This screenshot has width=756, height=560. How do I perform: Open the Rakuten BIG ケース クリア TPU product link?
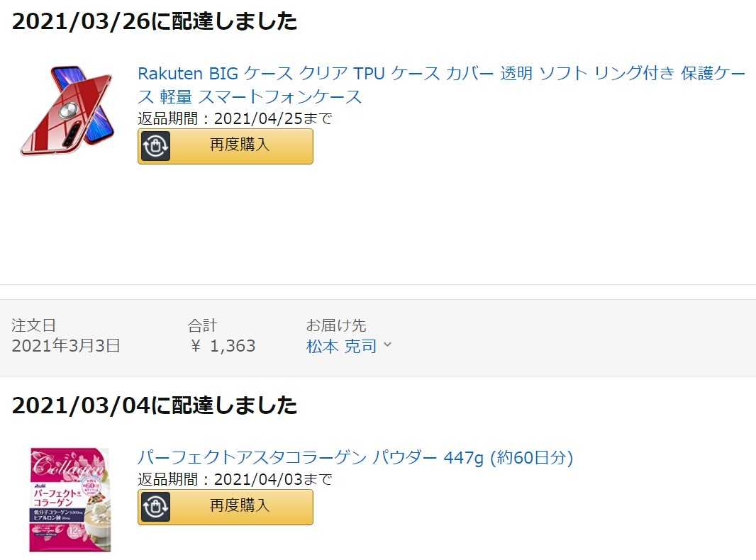point(441,85)
